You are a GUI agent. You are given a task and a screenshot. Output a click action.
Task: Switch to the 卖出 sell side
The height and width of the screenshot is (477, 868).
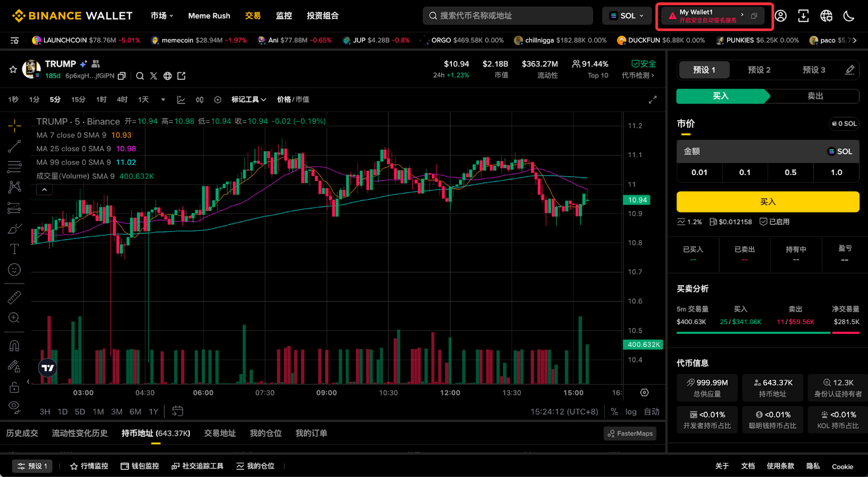tap(815, 96)
